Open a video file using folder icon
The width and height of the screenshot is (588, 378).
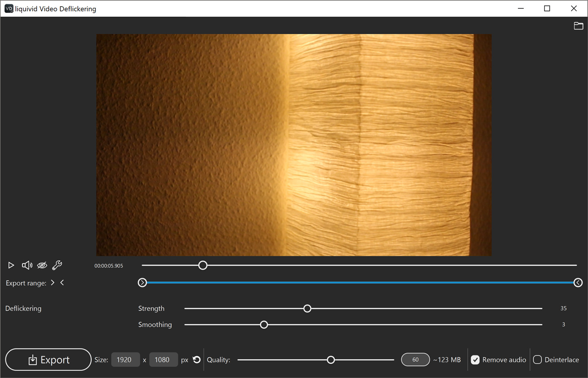(x=578, y=26)
